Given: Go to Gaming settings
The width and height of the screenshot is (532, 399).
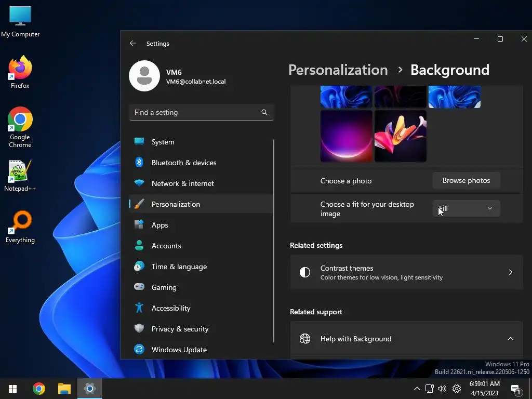Looking at the screenshot, I should (201, 287).
